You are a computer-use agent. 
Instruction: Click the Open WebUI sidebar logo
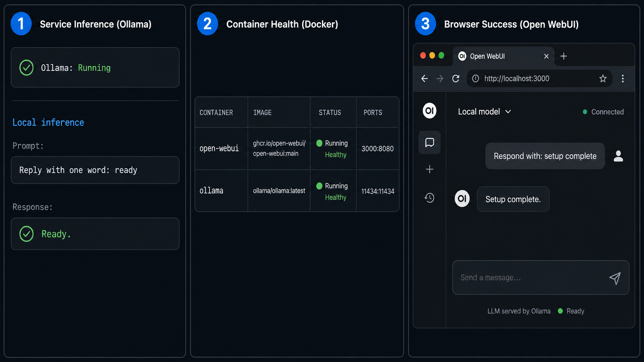[x=429, y=111]
